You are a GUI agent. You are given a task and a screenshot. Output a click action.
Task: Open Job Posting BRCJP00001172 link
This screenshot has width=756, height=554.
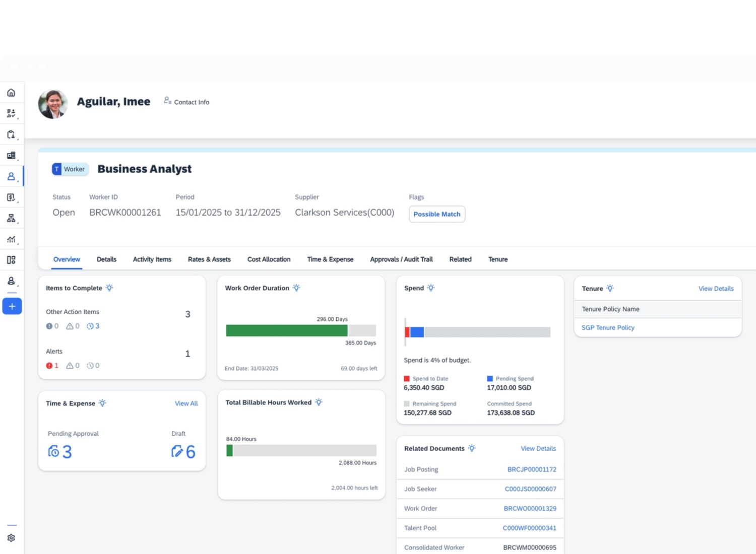532,469
